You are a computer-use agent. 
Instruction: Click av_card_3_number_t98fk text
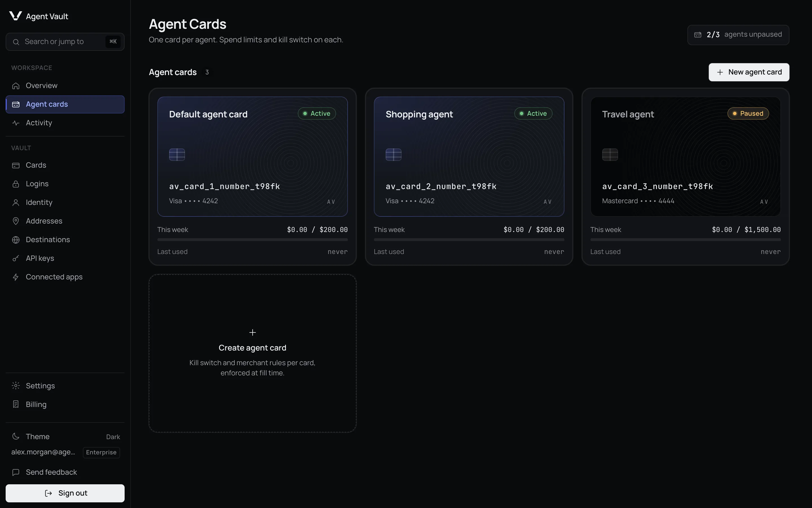657,187
